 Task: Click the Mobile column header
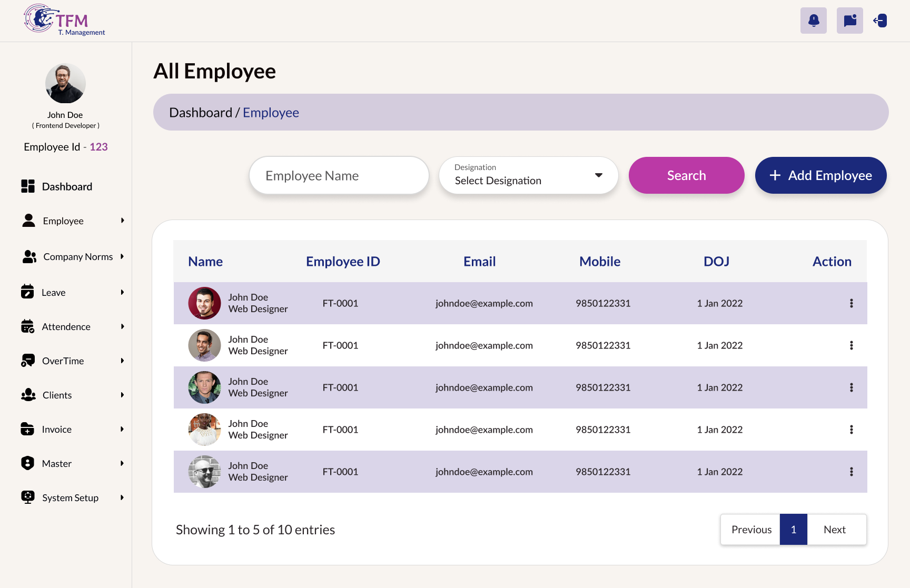(600, 262)
